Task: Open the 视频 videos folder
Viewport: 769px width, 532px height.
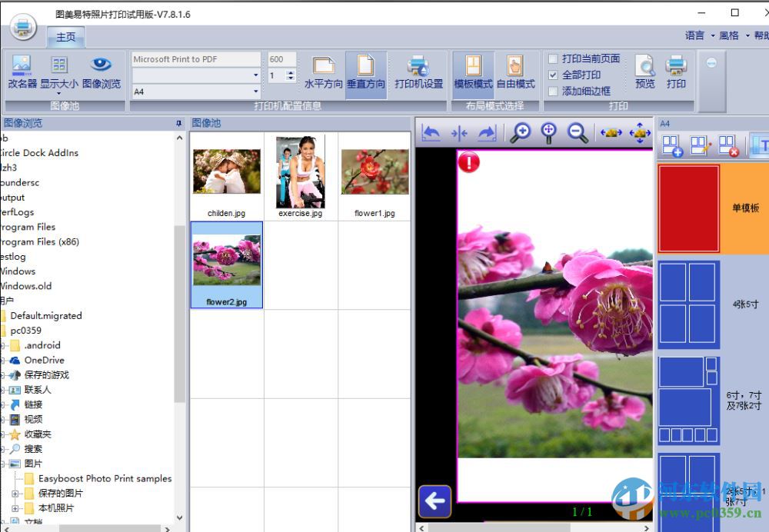Action: click(x=33, y=420)
